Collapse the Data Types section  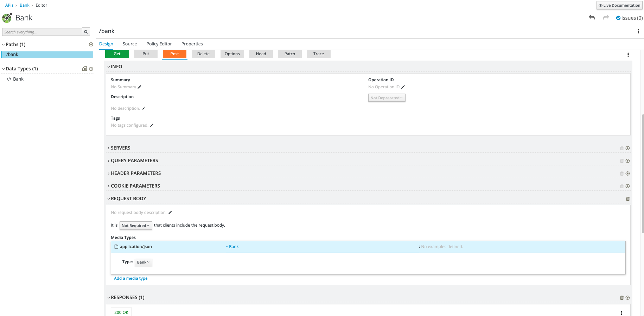[x=4, y=69]
